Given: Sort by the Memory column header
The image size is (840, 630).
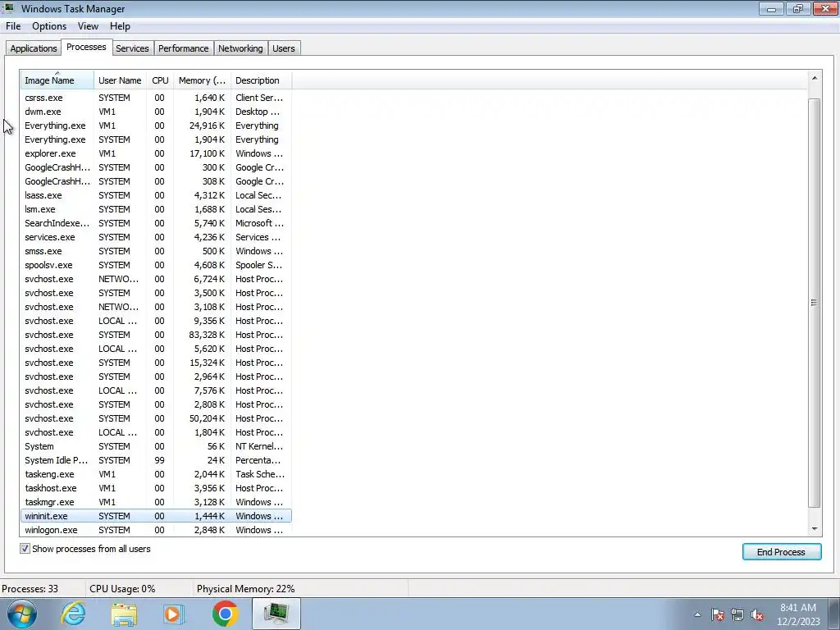Looking at the screenshot, I should coord(202,80).
